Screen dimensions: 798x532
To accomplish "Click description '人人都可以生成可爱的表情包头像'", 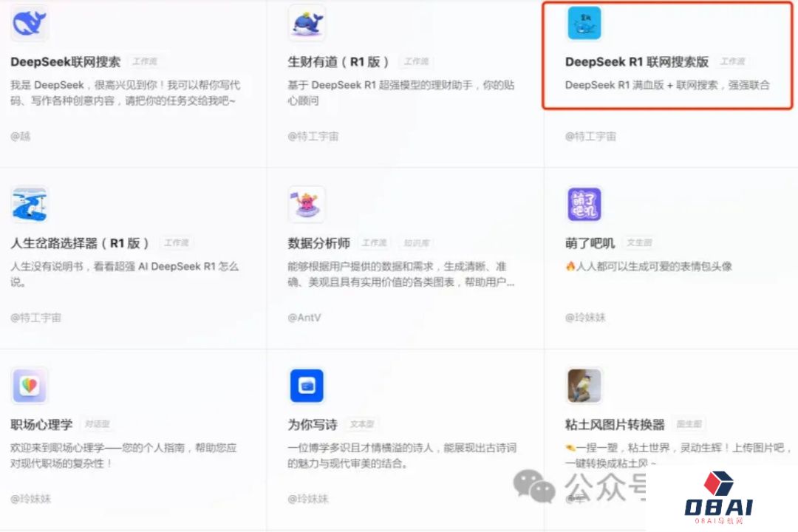I will click(649, 266).
